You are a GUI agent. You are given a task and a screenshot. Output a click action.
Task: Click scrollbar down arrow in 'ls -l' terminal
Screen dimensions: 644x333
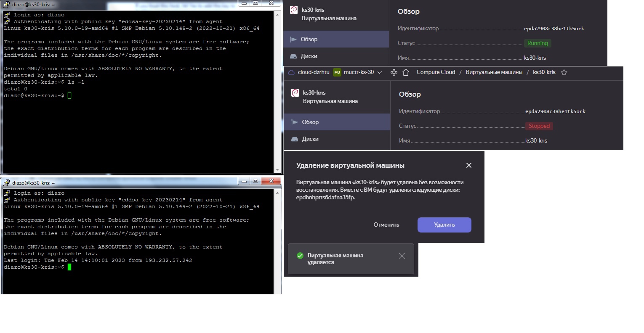click(277, 170)
